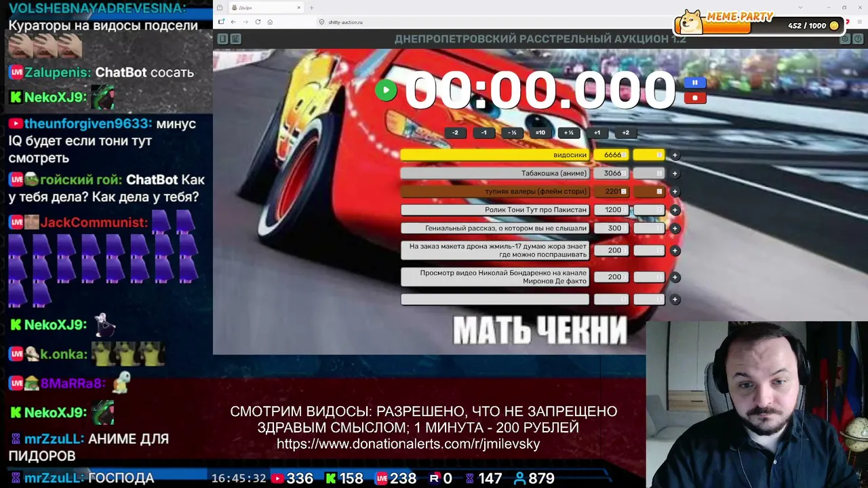Reload the page with the browser refresh icon

[x=258, y=22]
